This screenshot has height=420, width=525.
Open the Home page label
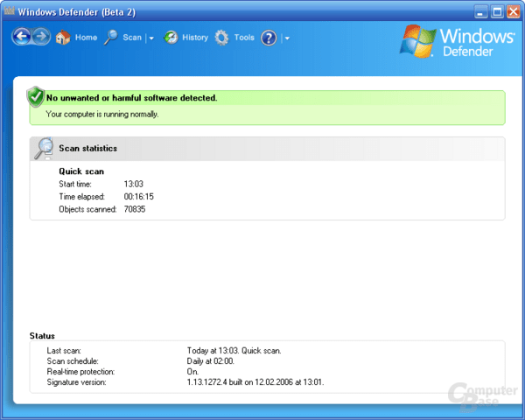pyautogui.click(x=86, y=38)
